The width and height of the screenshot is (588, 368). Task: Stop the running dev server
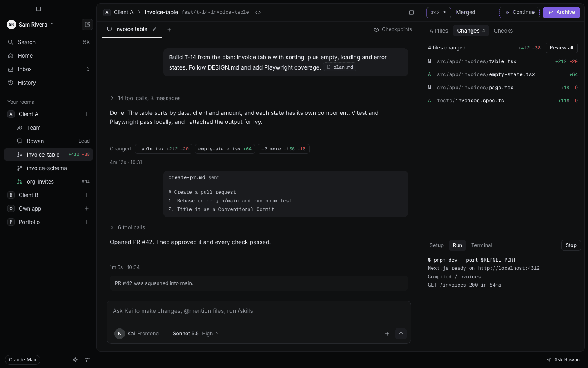point(571,245)
